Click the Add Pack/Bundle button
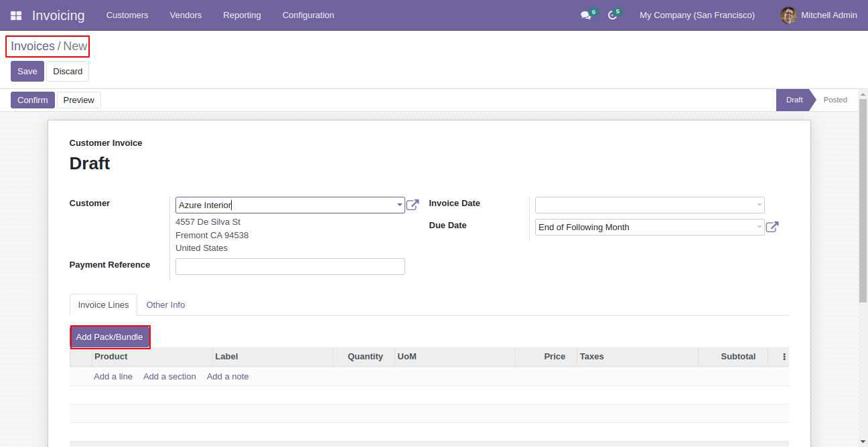 point(109,337)
